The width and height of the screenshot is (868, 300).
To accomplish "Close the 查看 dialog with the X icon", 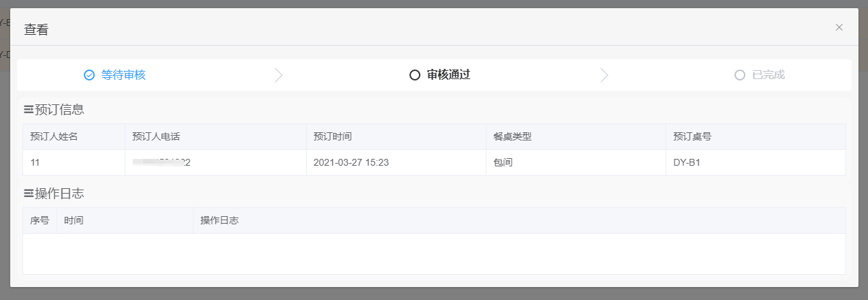I will [x=839, y=27].
